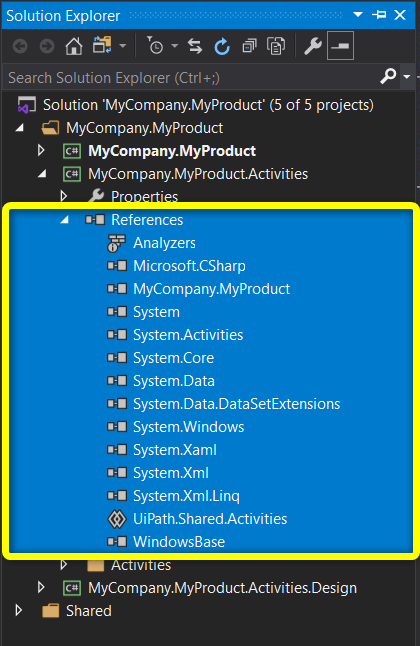Expand the Activities folder
This screenshot has height=646, width=420.
point(63,564)
